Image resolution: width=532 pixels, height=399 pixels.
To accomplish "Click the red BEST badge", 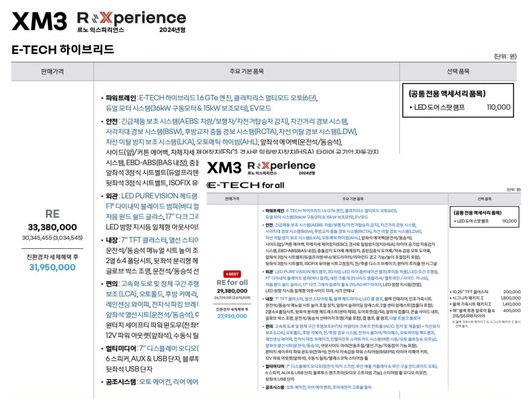I will point(232,274).
